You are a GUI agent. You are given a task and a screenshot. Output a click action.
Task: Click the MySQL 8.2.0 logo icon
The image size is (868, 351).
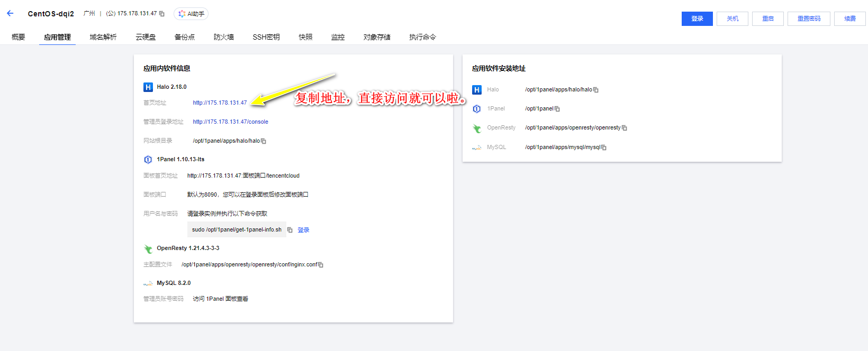[148, 283]
